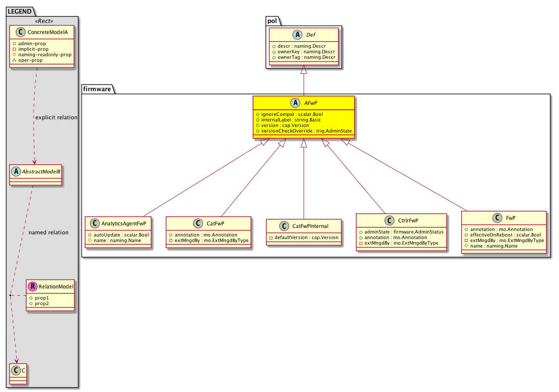Select the A icon of the AFwP class
559x392 pixels.
click(294, 103)
